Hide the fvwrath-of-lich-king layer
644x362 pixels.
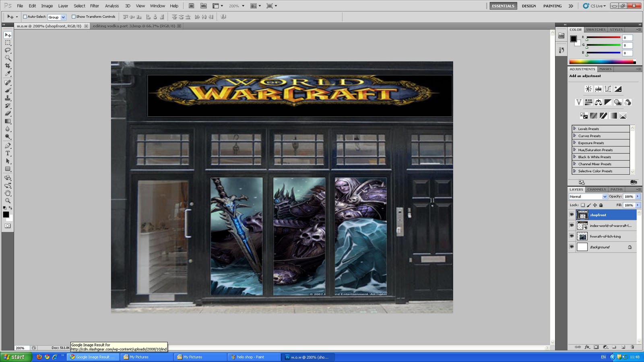(572, 236)
